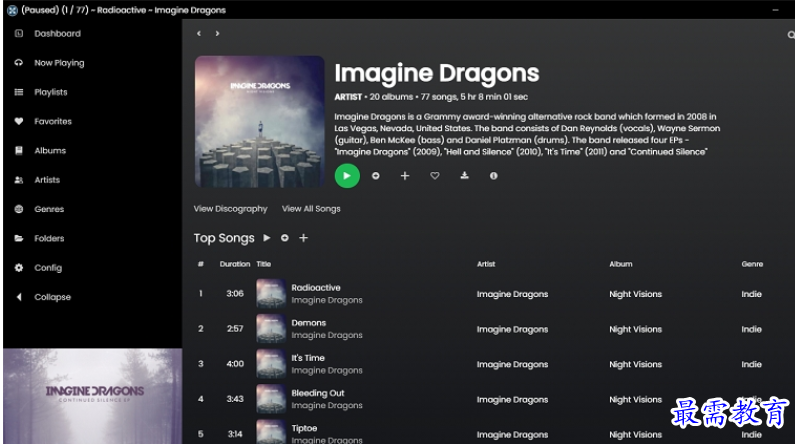
Task: Play Top Songs with the play icon
Action: (x=267, y=238)
